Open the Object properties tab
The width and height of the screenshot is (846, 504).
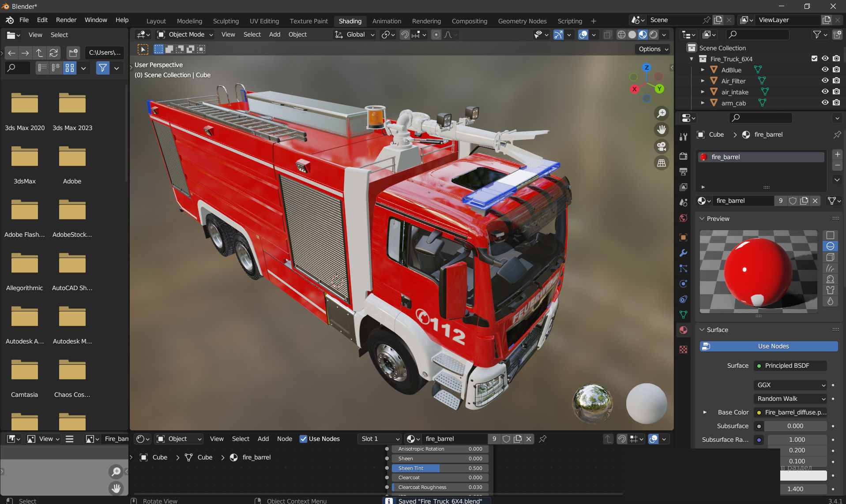click(683, 238)
